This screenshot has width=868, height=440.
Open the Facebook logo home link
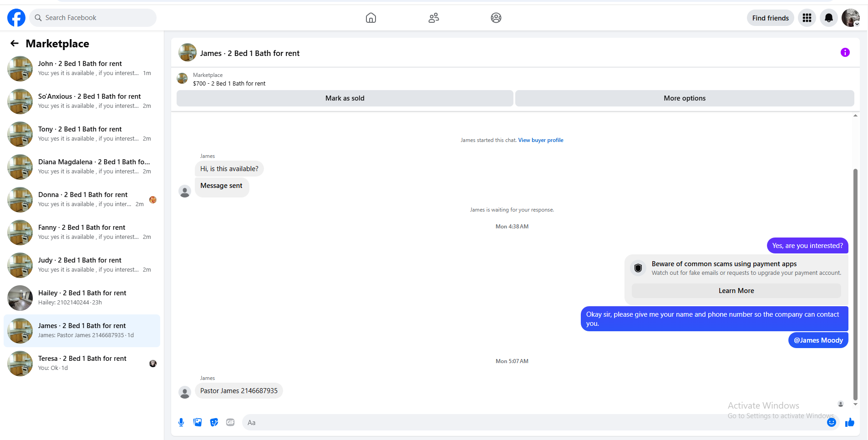16,18
